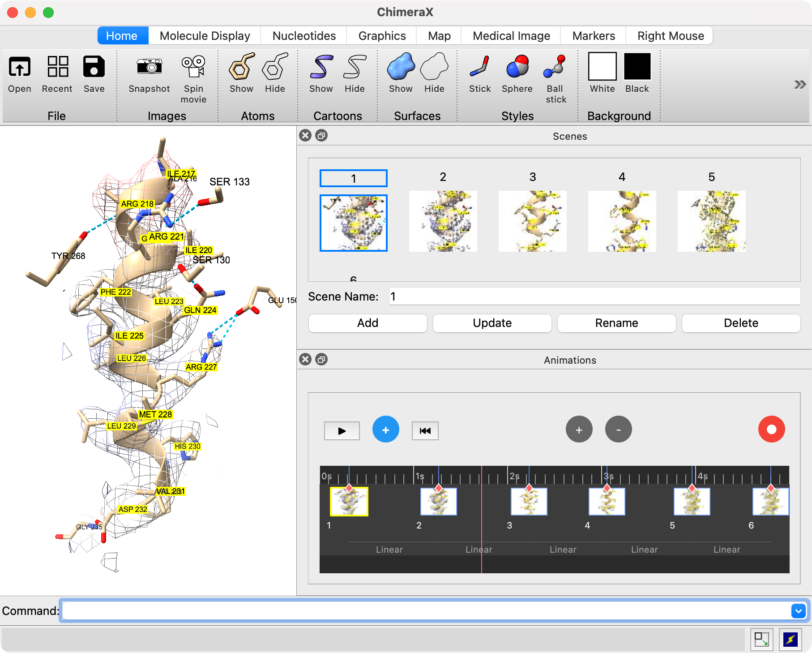Save the session with the Save icon
Viewport: 812px width, 653px height.
[94, 67]
